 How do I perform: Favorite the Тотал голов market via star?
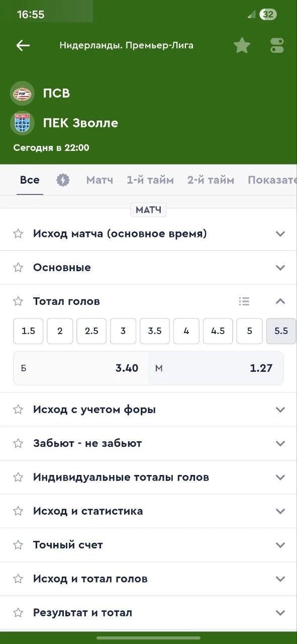tap(18, 301)
